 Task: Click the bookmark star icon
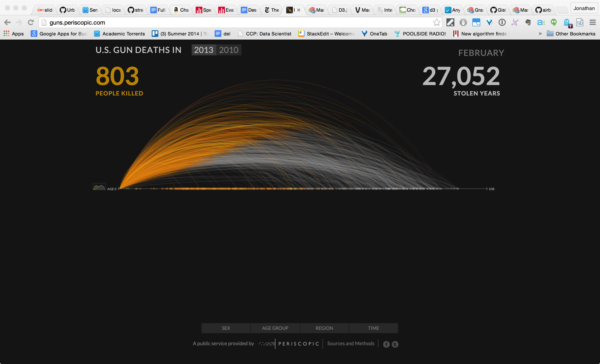pos(437,22)
